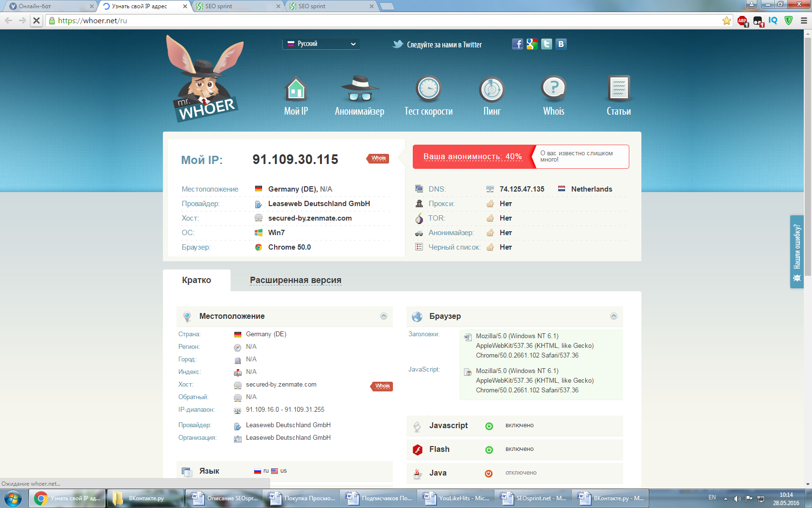Stop loading the page
812x508 pixels.
36,20
